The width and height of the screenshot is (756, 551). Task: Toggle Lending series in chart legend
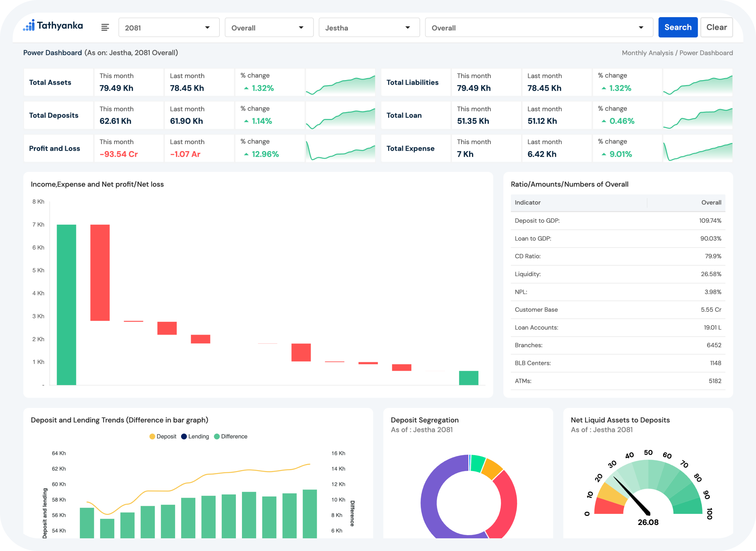195,437
